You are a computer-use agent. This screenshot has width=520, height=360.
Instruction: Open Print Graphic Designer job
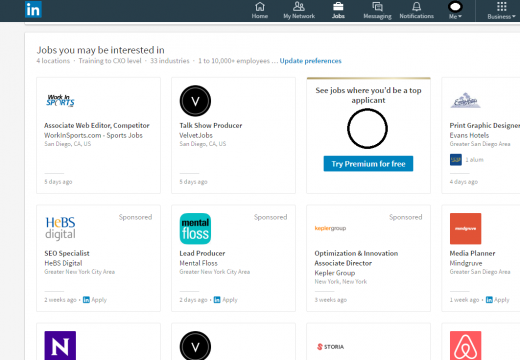tap(484, 125)
